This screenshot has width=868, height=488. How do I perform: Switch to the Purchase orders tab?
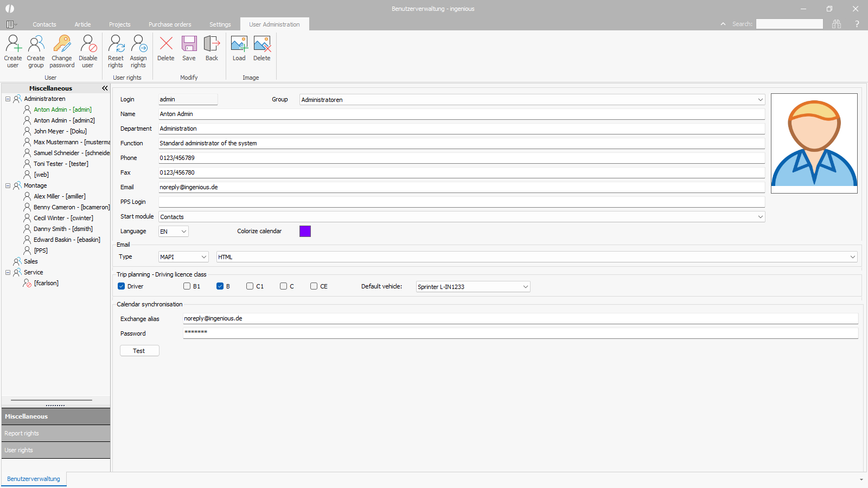[170, 24]
